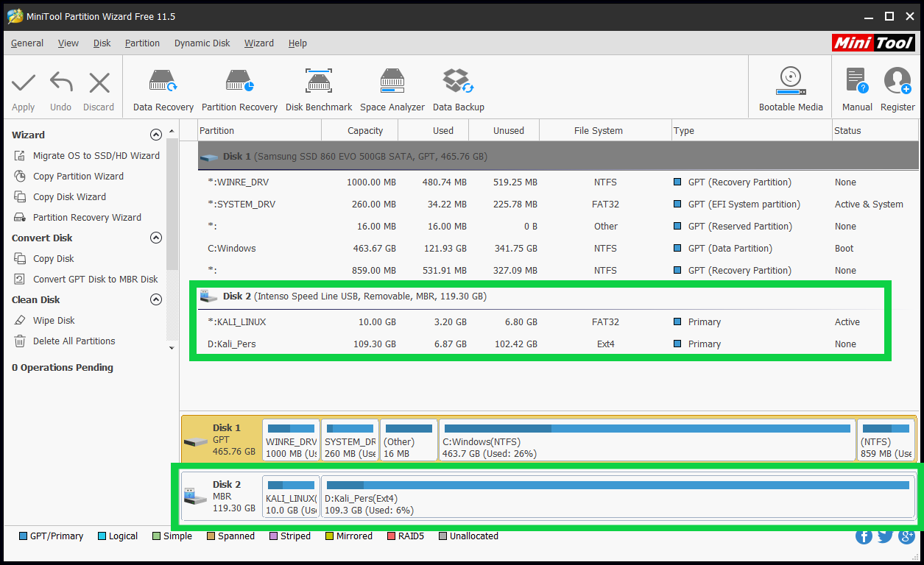This screenshot has width=924, height=565.
Task: Click the Status column header
Action: (x=875, y=130)
